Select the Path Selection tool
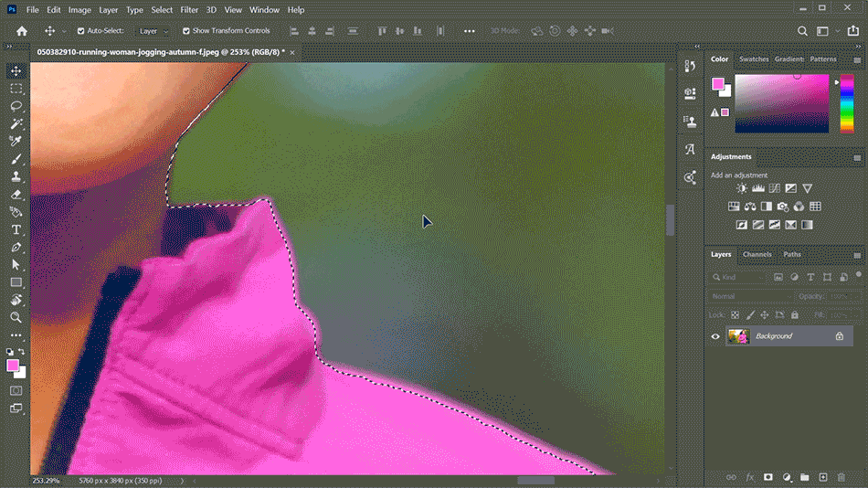The image size is (868, 488). click(16, 265)
